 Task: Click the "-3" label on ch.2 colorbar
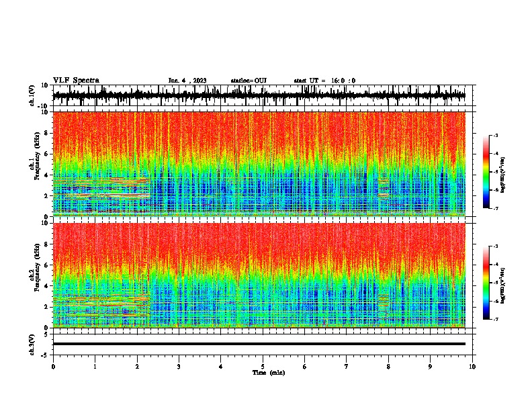[x=496, y=246]
